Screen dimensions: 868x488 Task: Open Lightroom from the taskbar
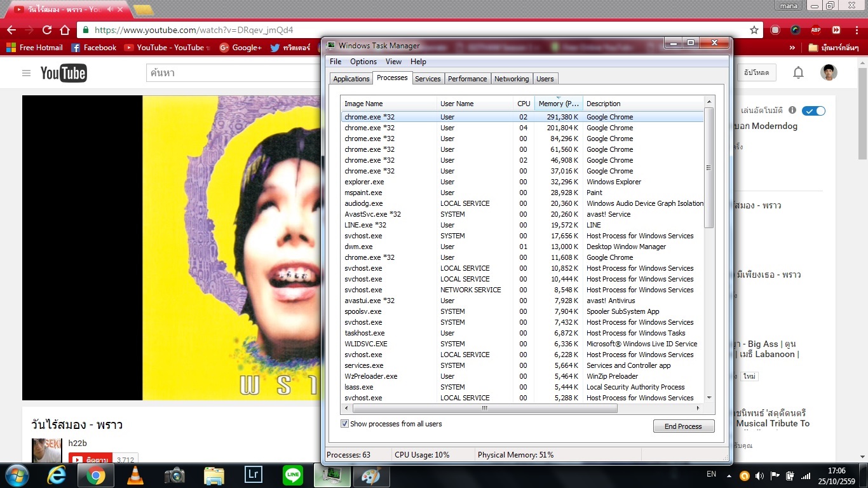point(253,475)
